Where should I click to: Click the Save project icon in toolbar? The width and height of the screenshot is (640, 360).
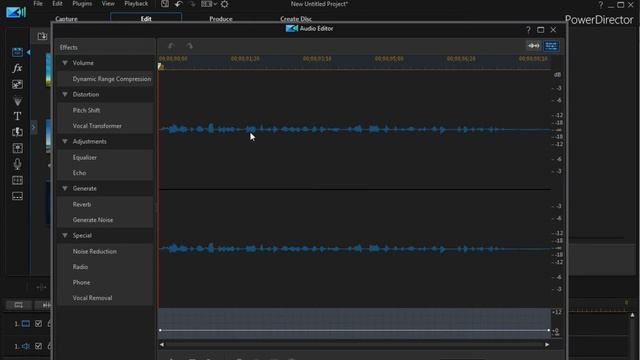point(164,4)
